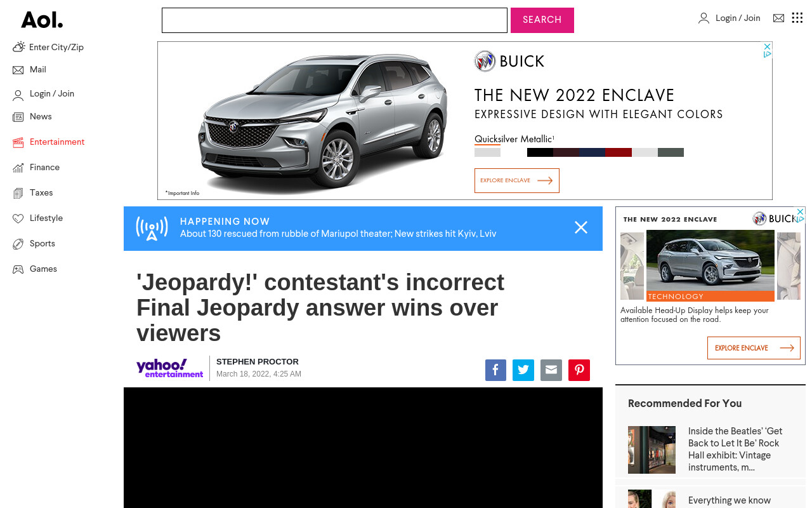Click Enter City/Zip weather link

point(56,48)
